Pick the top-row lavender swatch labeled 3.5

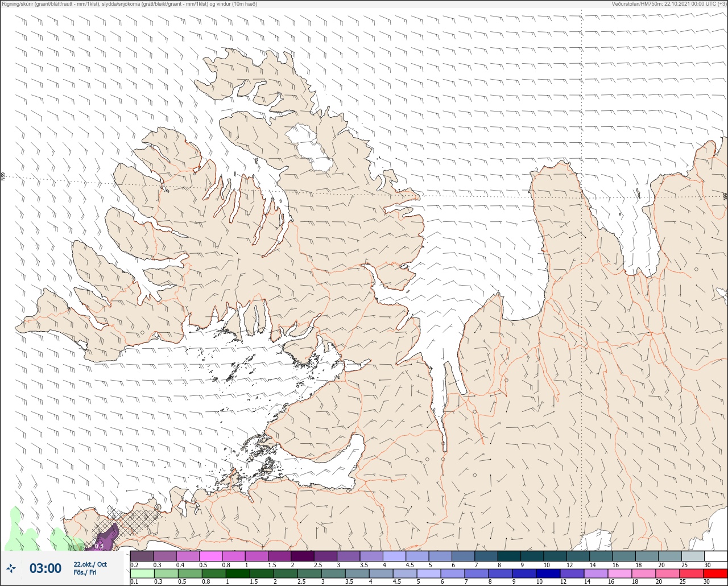371,556
